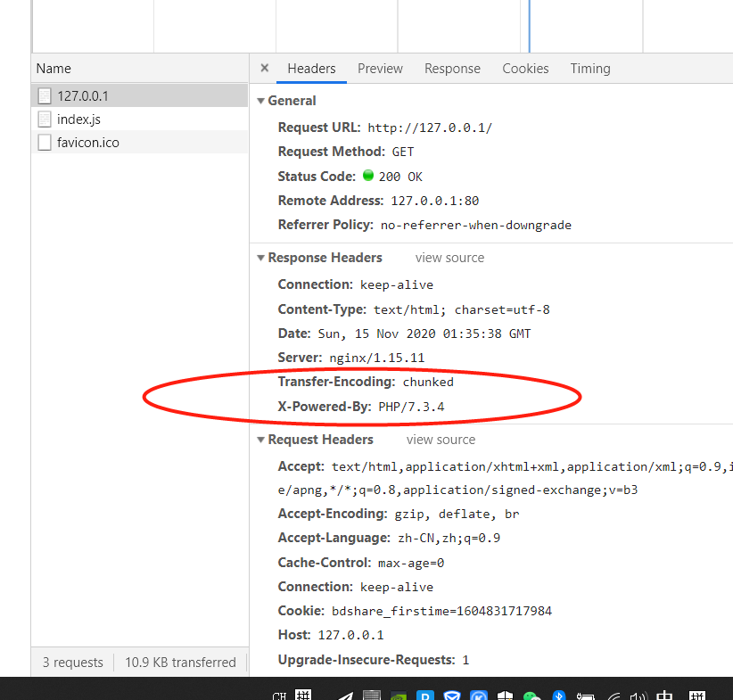Open the Cookies tab
733x700 pixels.
click(x=525, y=68)
